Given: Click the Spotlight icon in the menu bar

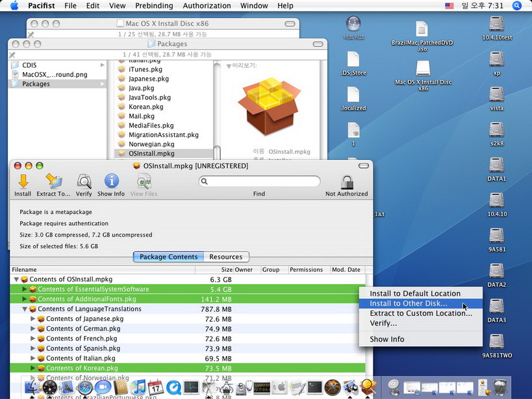Looking at the screenshot, I should [x=516, y=6].
